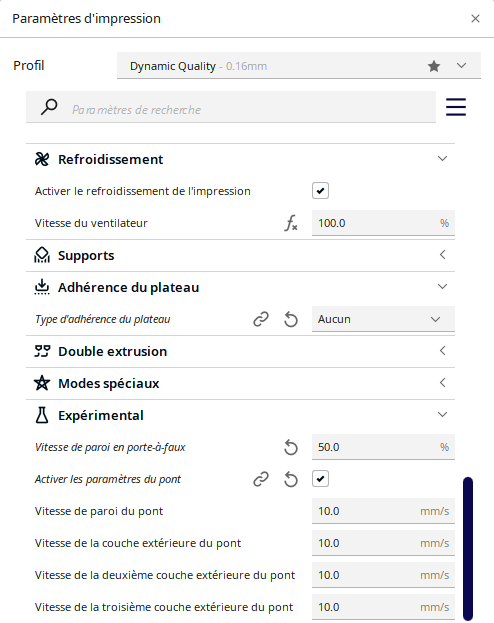Collapse the Expérimental section
Image resolution: width=494 pixels, height=623 pixels.
(240, 415)
